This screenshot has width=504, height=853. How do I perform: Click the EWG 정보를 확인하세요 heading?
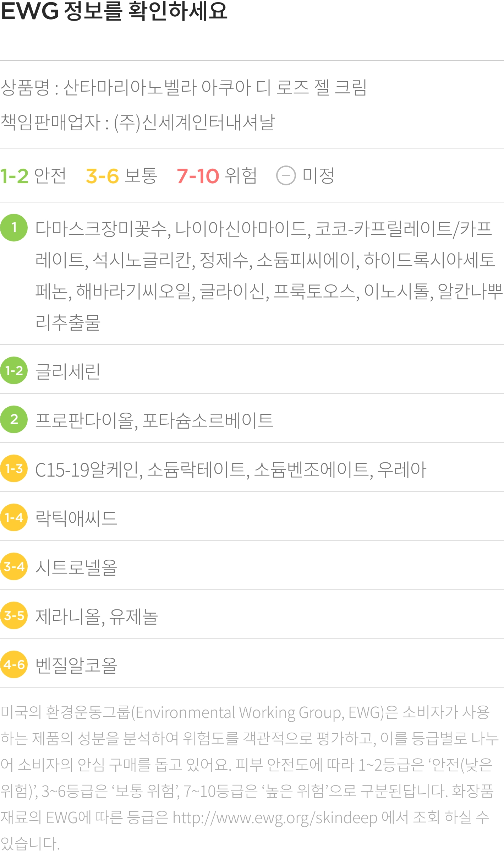(114, 11)
